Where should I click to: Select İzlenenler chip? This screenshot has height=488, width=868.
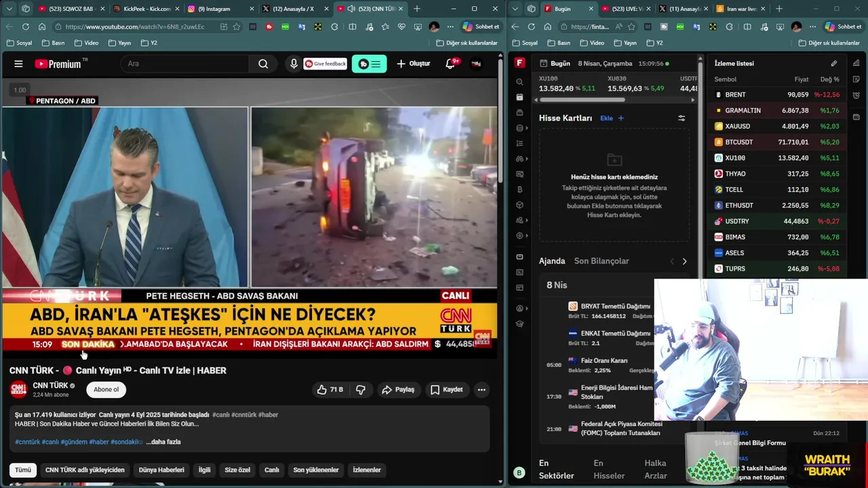[x=367, y=470]
